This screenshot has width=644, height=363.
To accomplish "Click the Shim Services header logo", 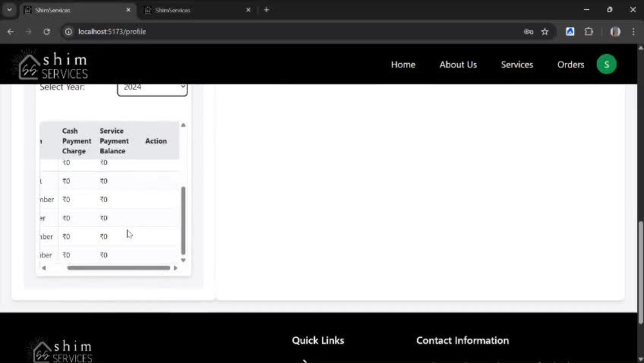I will tap(53, 65).
